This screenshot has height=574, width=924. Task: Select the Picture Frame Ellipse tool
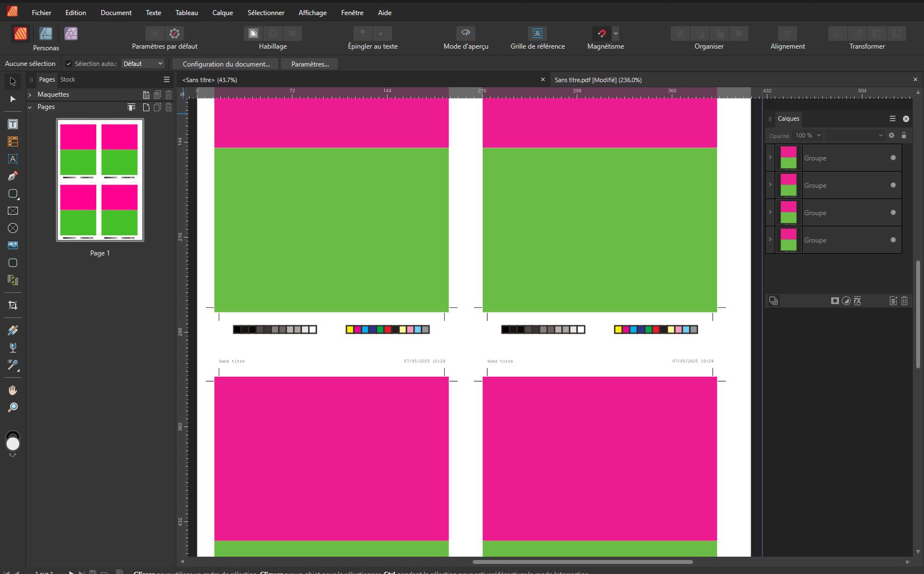(13, 228)
